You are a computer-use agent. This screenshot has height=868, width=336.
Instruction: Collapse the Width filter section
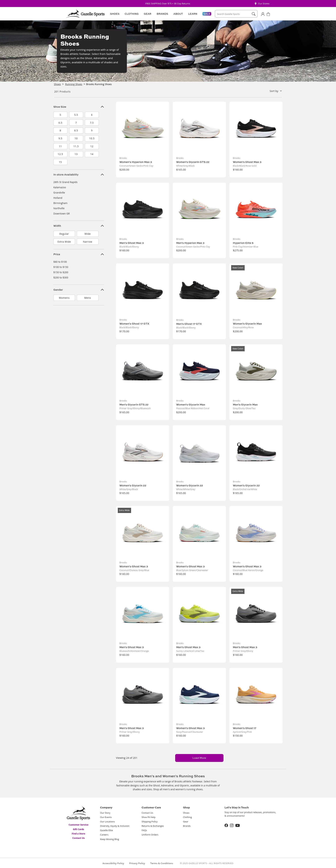[102, 226]
